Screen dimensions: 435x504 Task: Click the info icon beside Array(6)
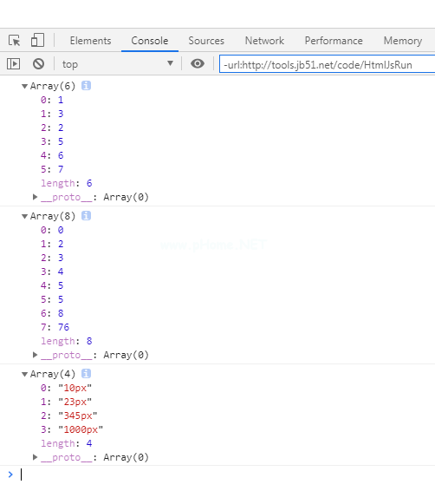click(x=86, y=86)
